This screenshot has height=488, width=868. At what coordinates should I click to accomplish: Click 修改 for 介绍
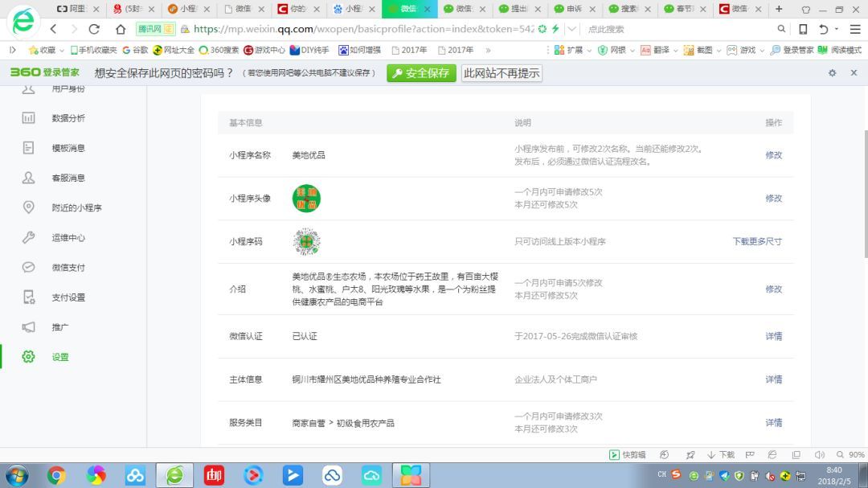pos(773,289)
